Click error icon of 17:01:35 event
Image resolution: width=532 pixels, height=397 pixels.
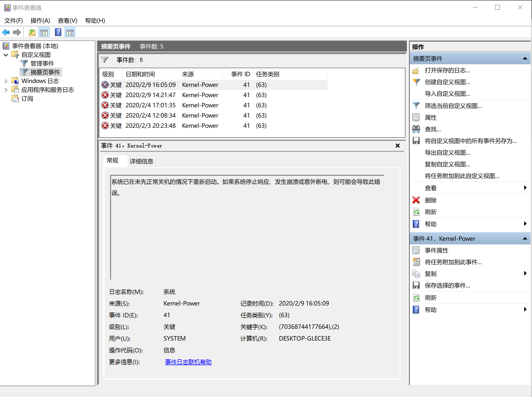coord(105,105)
